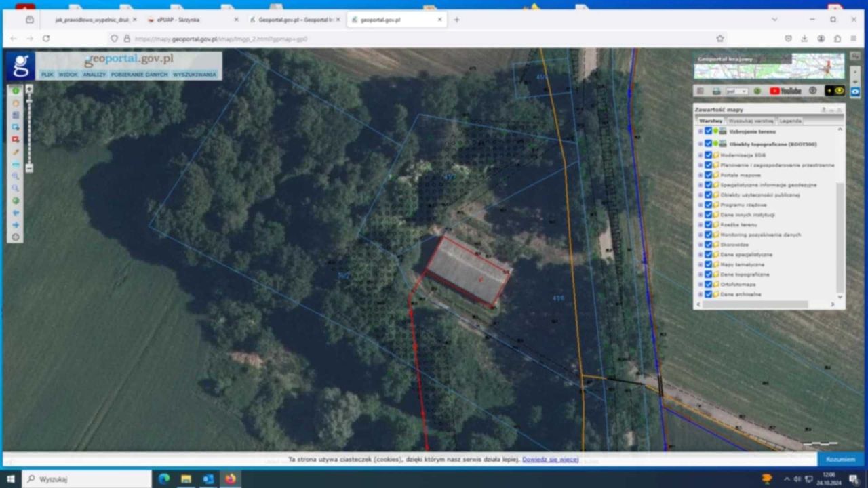Click the zoom out minus button
The image size is (868, 488).
click(x=29, y=168)
